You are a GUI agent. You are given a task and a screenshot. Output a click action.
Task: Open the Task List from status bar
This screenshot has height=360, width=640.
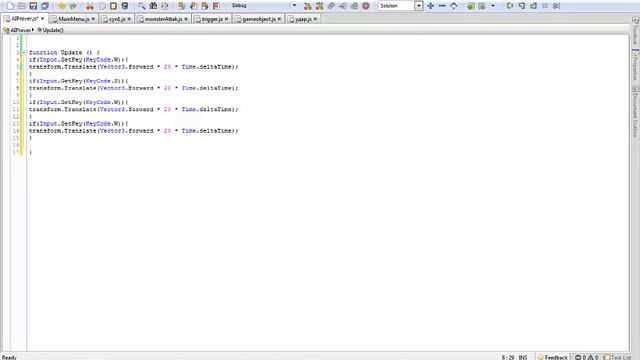point(617,357)
